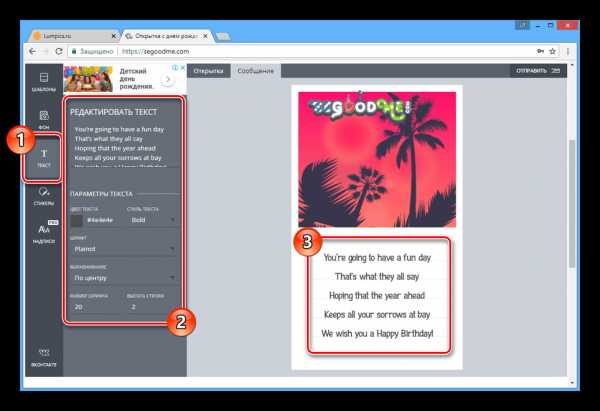Go back with browser back arrow
This screenshot has width=600, height=411.
pos(33,51)
